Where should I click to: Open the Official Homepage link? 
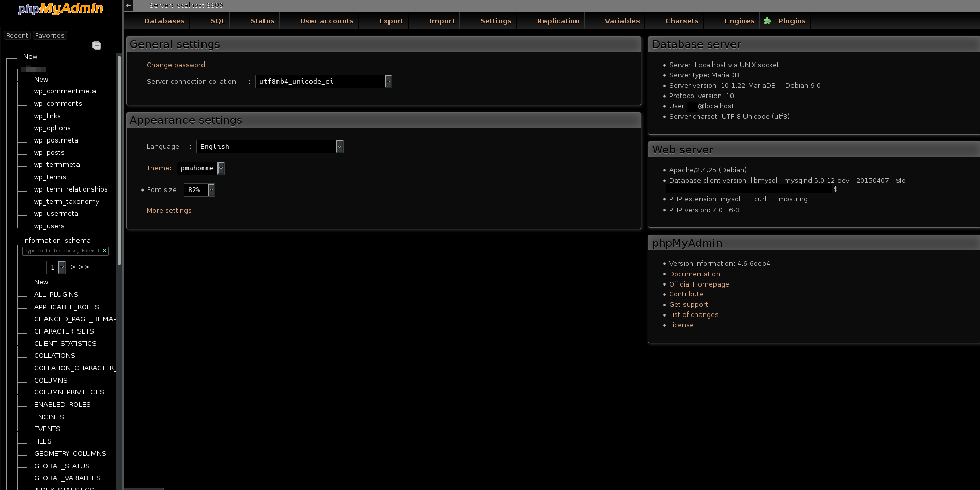[699, 284]
